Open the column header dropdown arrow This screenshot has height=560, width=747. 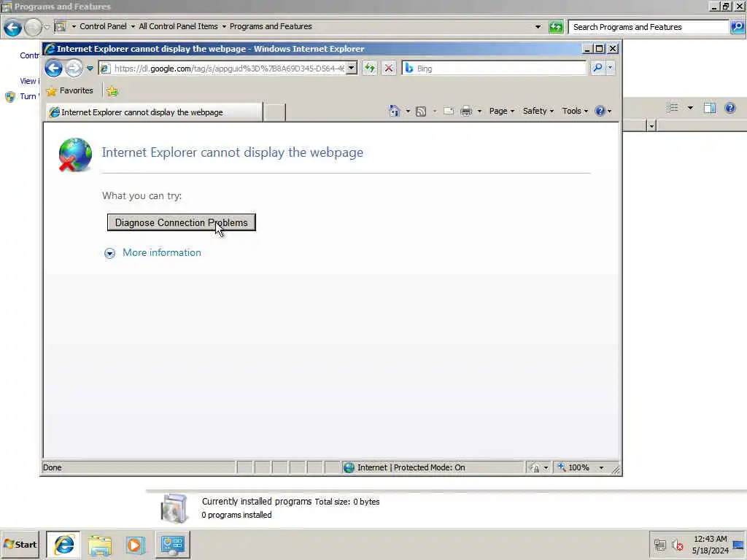(651, 125)
